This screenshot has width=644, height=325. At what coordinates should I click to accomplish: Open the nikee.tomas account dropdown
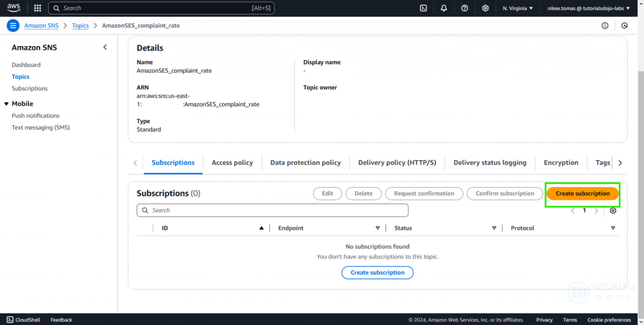click(x=589, y=8)
